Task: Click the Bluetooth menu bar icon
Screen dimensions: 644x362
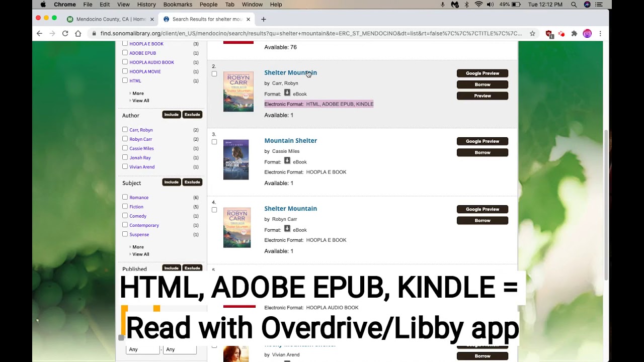Action: pyautogui.click(x=466, y=5)
